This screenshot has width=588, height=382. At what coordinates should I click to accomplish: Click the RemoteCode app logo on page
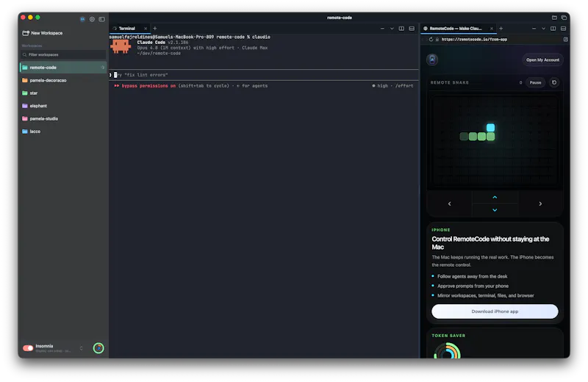click(x=432, y=60)
